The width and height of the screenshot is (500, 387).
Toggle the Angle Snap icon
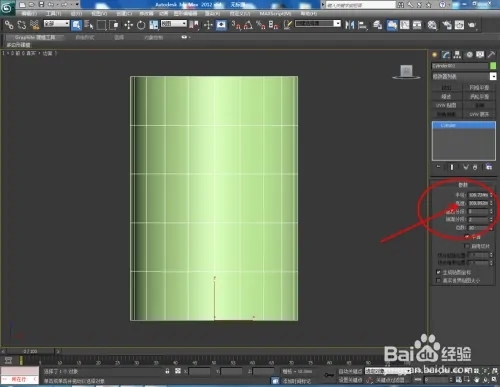tap(248, 25)
